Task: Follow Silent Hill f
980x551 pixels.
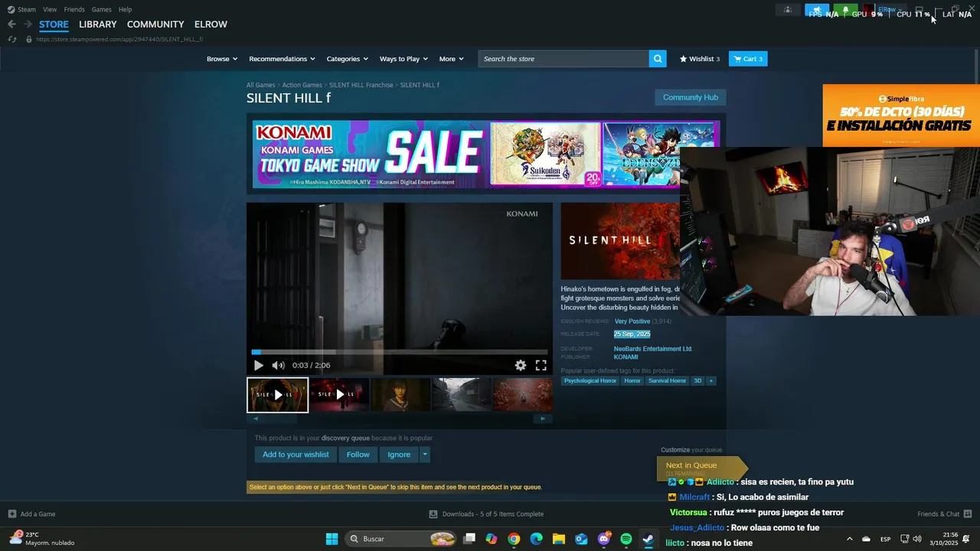Action: tap(358, 455)
